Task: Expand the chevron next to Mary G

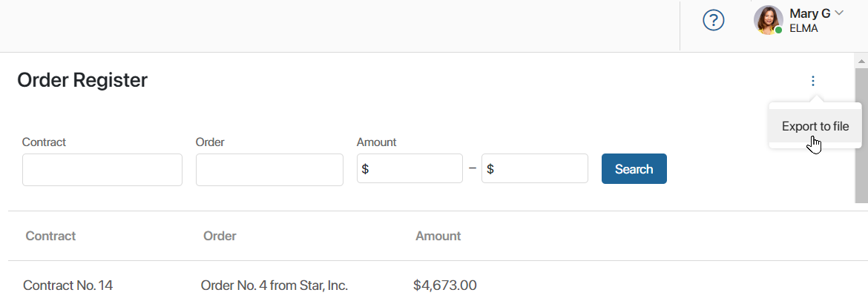Action: (x=838, y=13)
